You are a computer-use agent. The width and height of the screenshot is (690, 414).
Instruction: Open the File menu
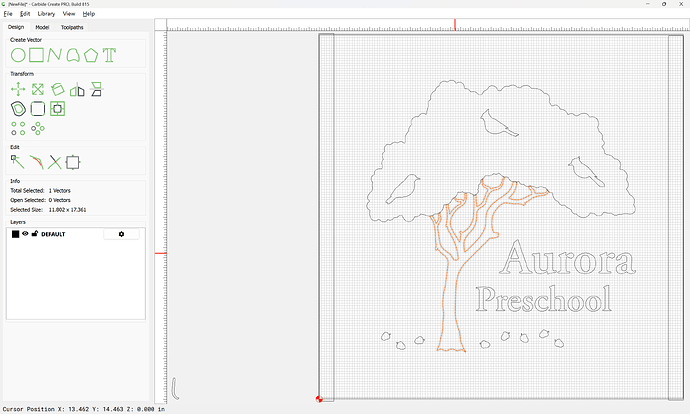(8, 14)
